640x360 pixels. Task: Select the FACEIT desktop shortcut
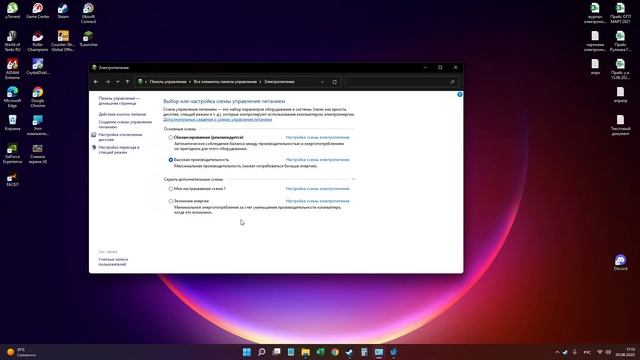pyautogui.click(x=12, y=179)
